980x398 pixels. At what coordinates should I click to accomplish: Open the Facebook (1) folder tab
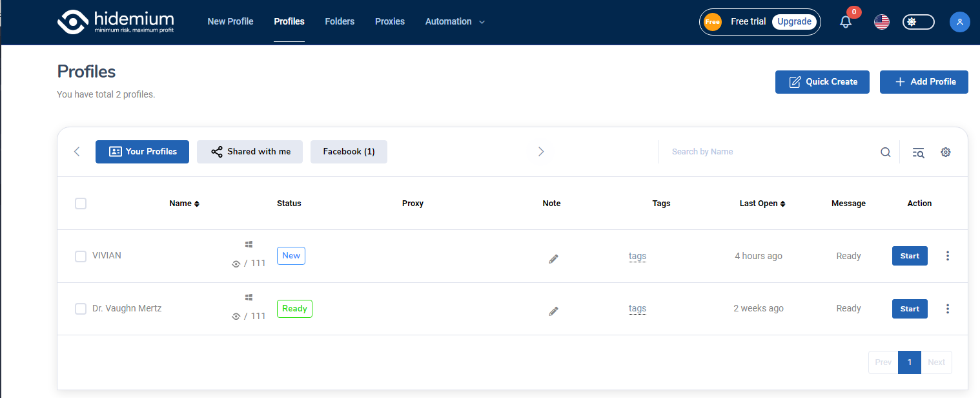(x=349, y=151)
